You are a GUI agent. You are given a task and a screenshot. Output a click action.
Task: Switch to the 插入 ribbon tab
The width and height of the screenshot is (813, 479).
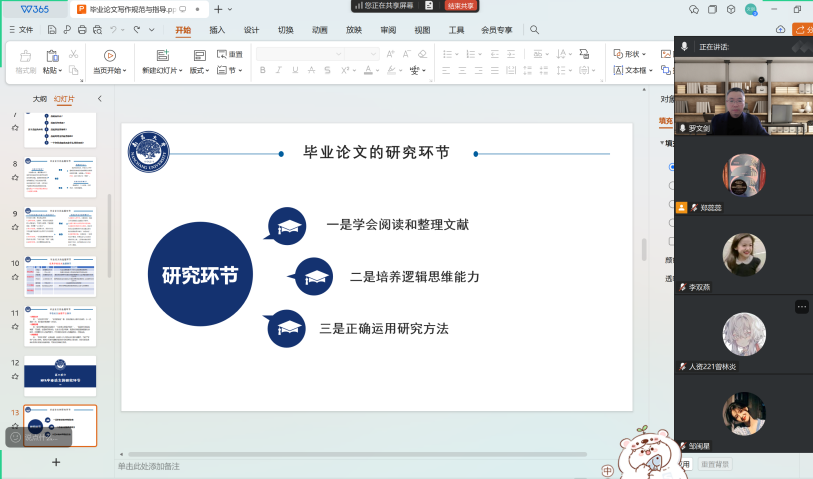tap(217, 30)
